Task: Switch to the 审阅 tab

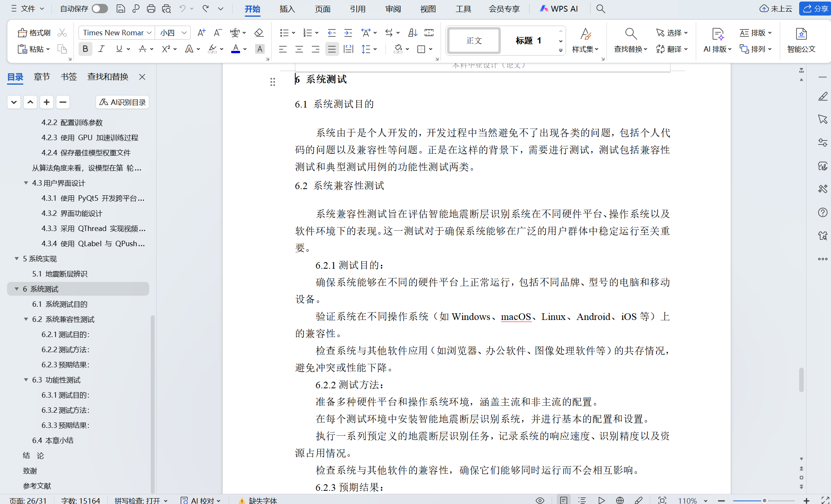Action: click(393, 9)
